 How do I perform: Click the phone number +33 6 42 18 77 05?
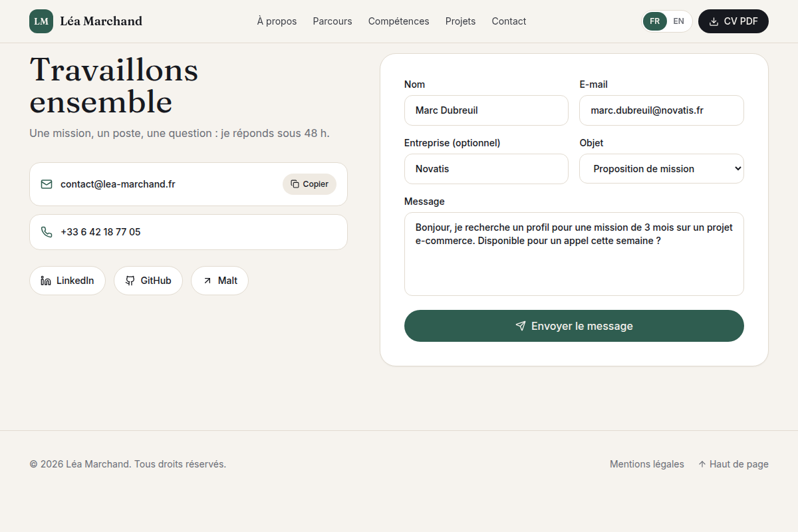100,232
